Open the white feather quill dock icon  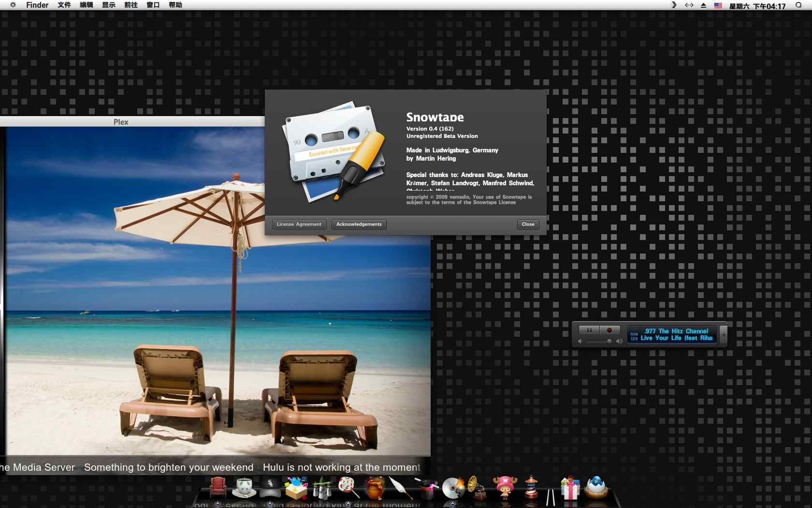[x=401, y=488]
